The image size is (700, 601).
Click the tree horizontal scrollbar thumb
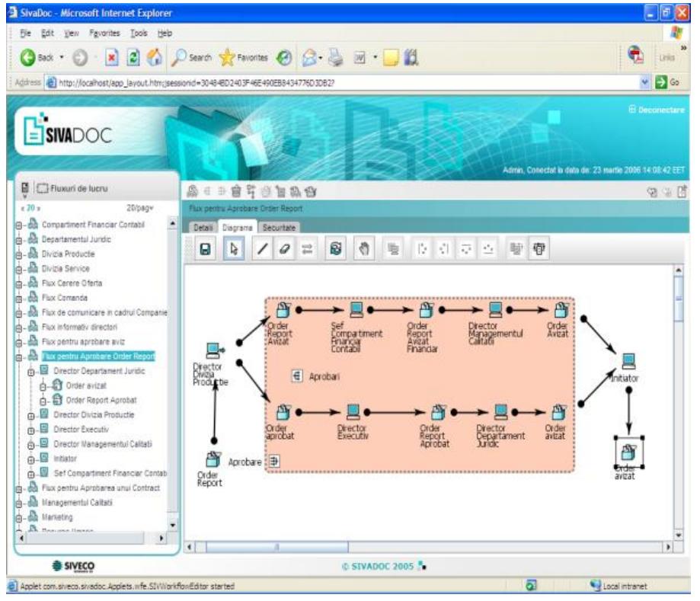(x=85, y=539)
